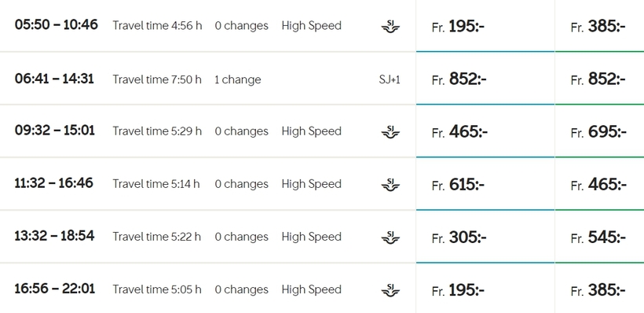
Task: Select Fr. 615:- fare for 11:32 train
Action: click(x=485, y=183)
